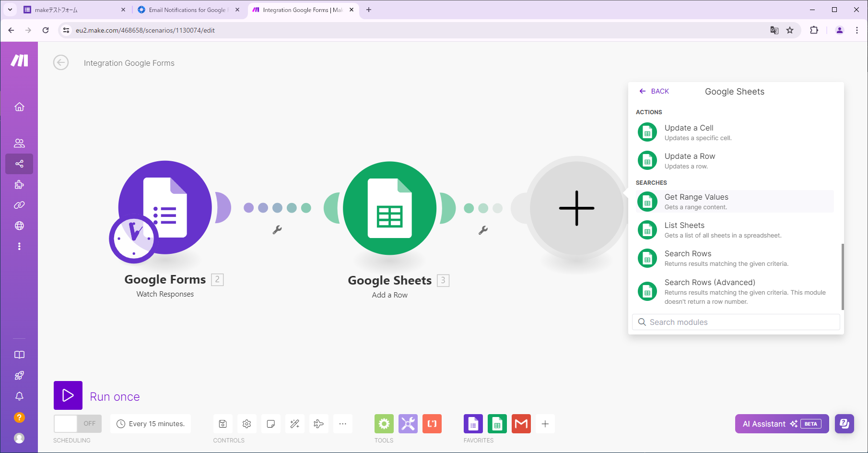Select Search Rows module

tap(735, 258)
